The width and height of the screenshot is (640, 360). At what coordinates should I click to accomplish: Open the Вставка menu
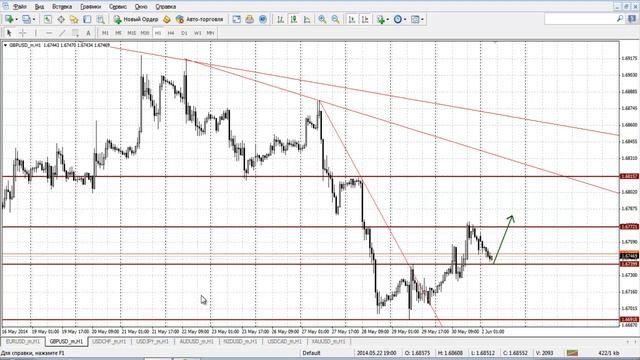[x=62, y=7]
